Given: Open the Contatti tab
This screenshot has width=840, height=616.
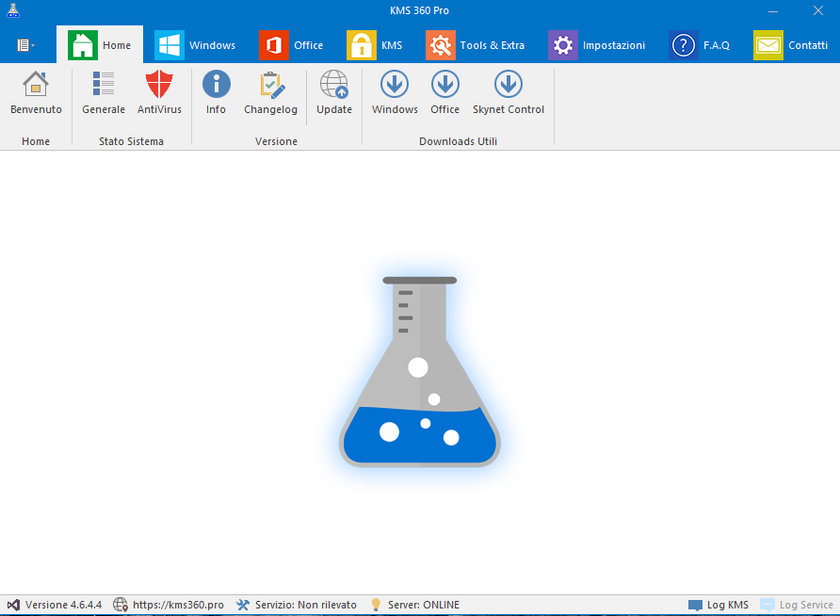Looking at the screenshot, I should (x=791, y=45).
